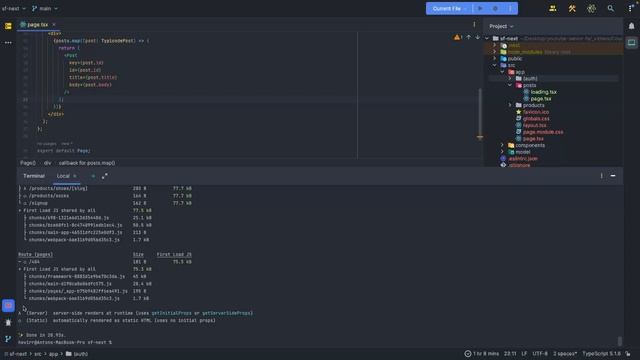Open favicon.ico in project tree

[536, 112]
